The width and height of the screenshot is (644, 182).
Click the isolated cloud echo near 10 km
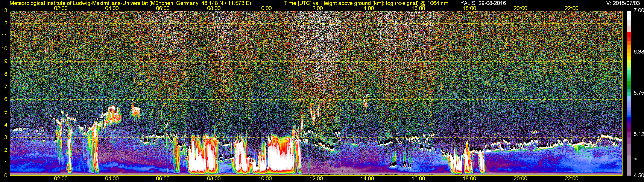tap(46, 50)
